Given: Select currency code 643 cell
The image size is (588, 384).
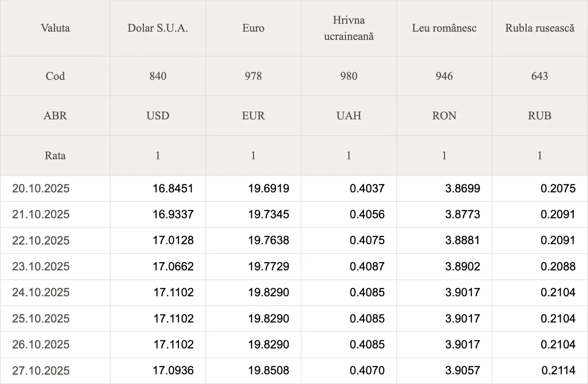Looking at the screenshot, I should point(540,76).
